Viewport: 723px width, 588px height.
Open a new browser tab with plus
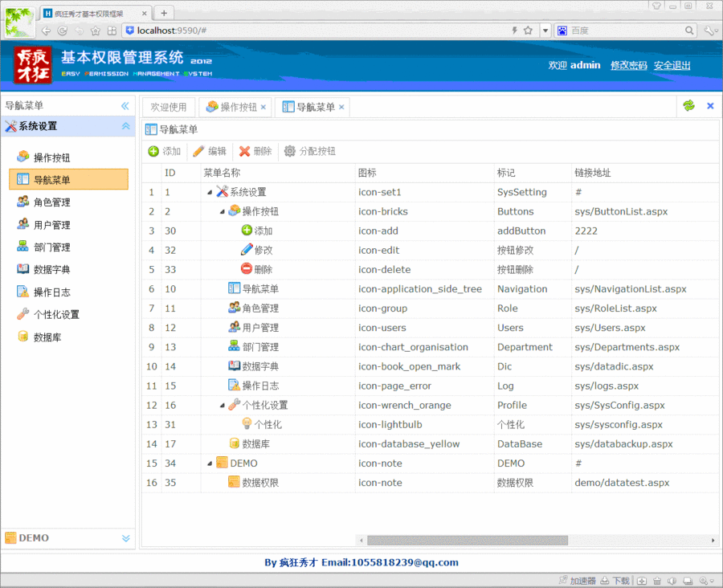(164, 13)
